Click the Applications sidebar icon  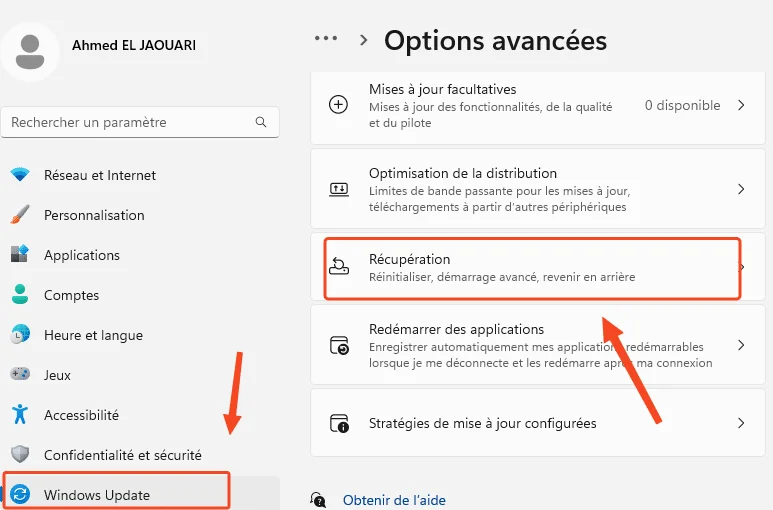tap(20, 255)
